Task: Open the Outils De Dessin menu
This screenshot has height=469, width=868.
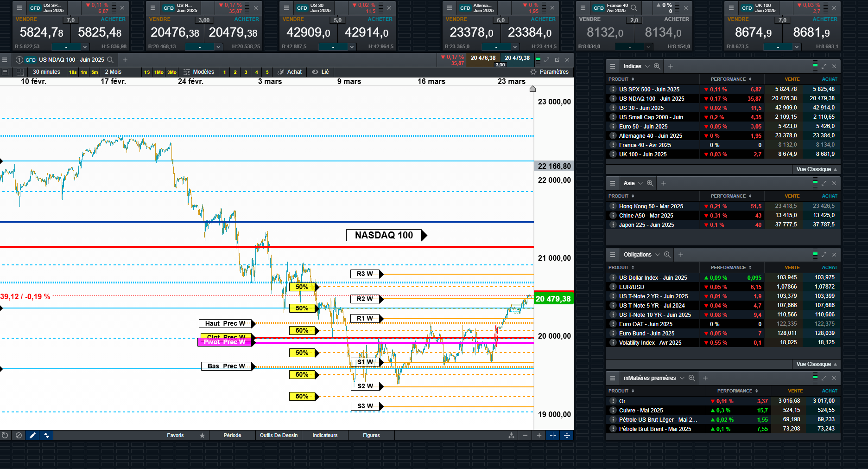Action: (x=279, y=435)
